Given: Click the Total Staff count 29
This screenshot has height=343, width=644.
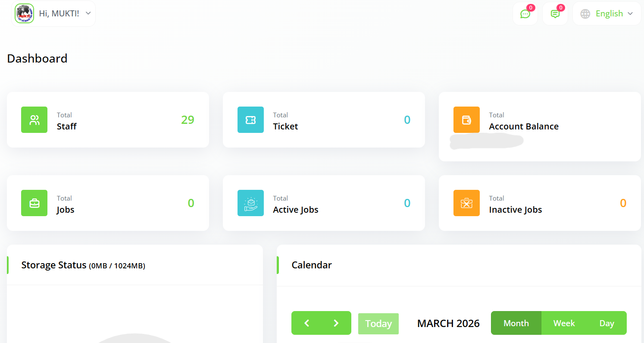Looking at the screenshot, I should (188, 120).
